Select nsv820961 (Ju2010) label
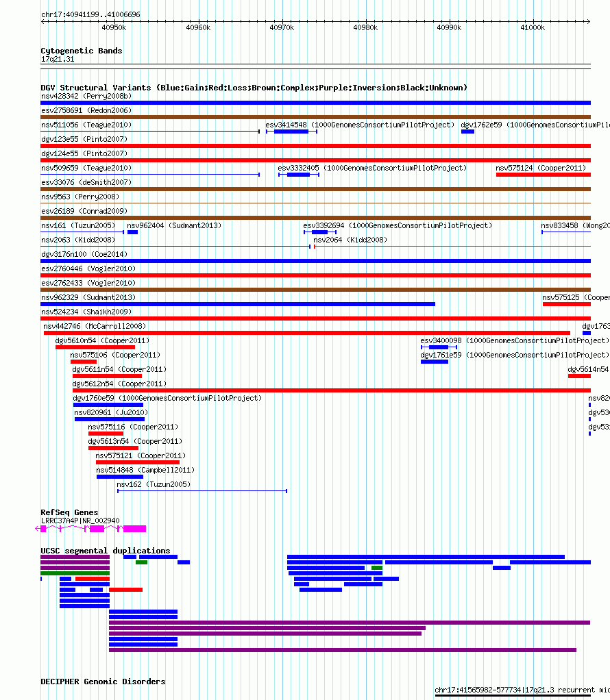 click(111, 412)
